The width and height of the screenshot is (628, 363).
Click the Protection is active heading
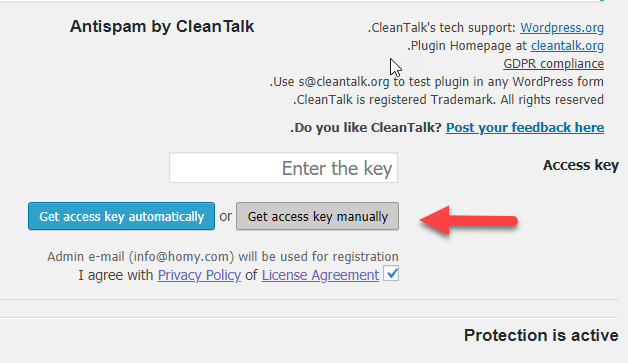coord(541,335)
